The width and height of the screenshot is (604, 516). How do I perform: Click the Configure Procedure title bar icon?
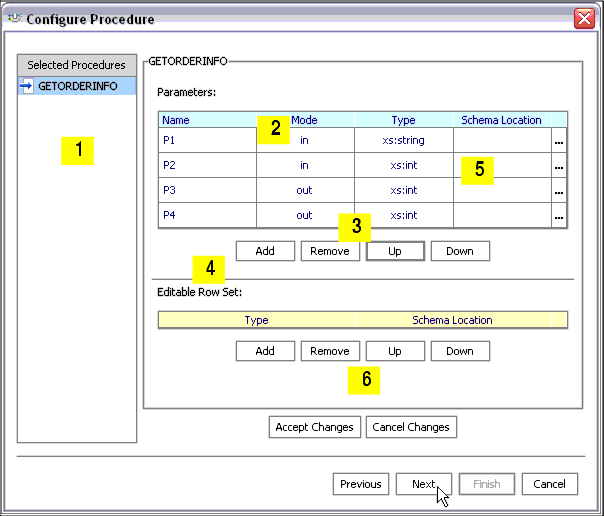coord(15,18)
